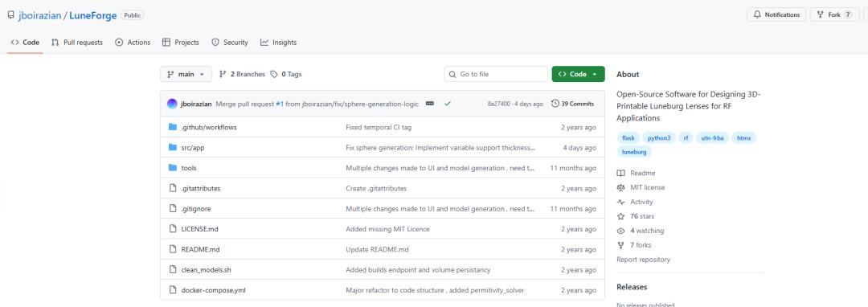Open the .github/workflows folder
Image resolution: width=868 pixels, height=307 pixels.
pos(209,127)
